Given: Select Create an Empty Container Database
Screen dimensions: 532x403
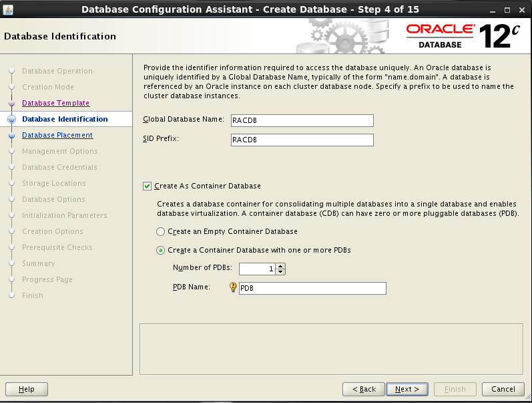Looking at the screenshot, I should coord(160,232).
